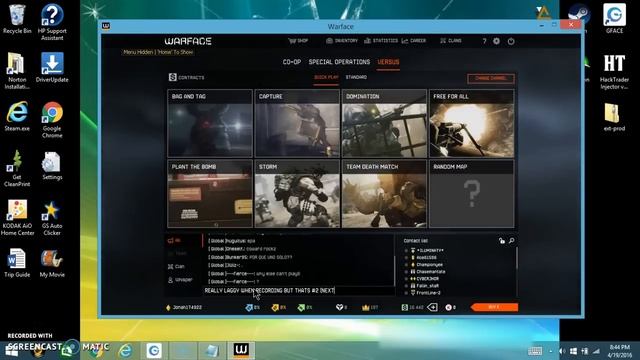Choose the Bag and Tag mode

(x=210, y=124)
